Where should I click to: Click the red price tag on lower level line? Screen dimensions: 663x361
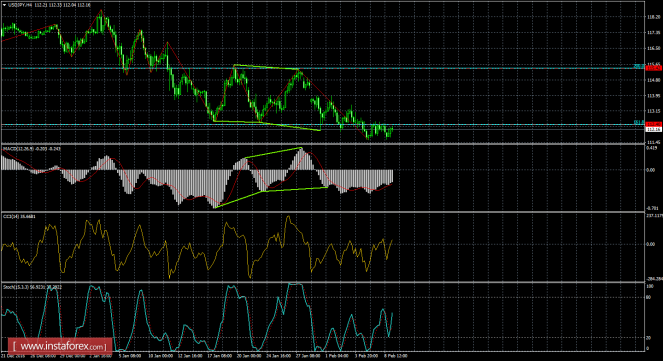(654, 124)
